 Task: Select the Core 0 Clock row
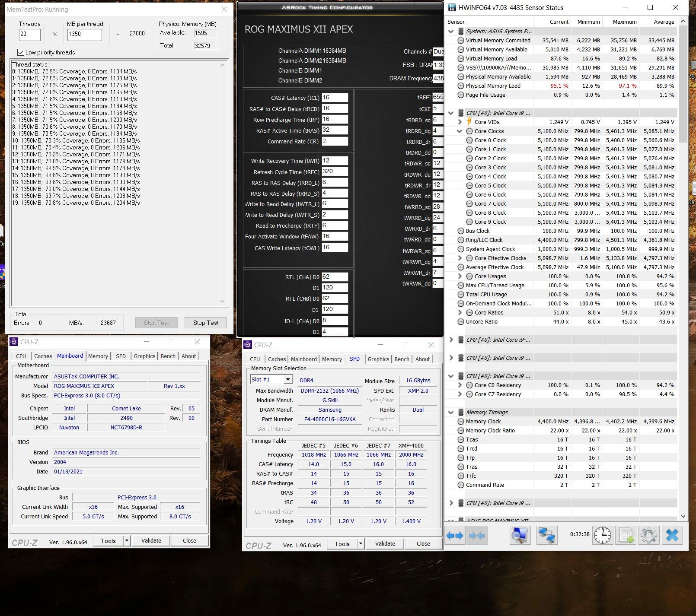[x=562, y=140]
